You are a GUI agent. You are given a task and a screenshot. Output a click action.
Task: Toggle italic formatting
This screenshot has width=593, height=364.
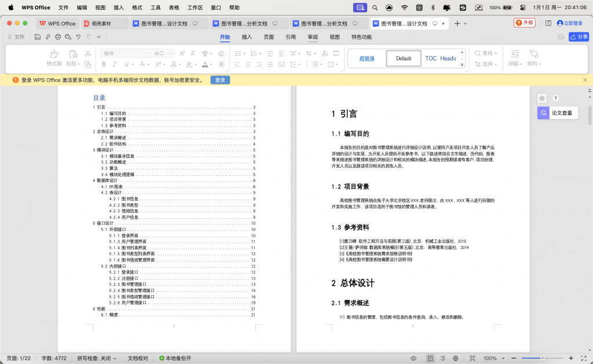[x=115, y=64]
